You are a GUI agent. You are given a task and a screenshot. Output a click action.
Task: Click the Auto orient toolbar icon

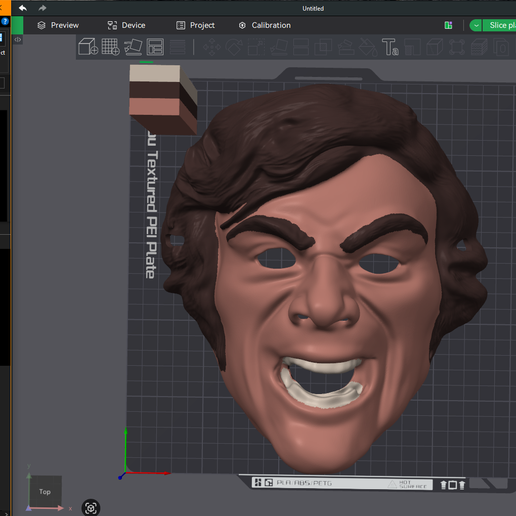133,47
